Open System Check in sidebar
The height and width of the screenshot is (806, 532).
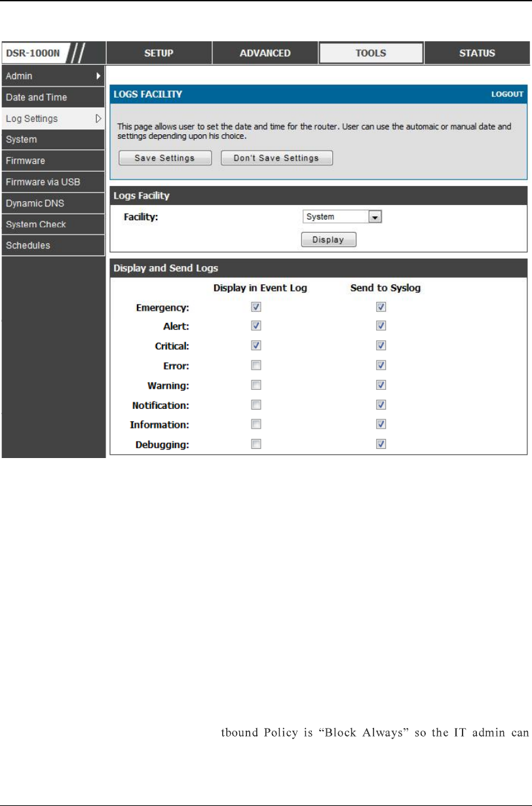pyautogui.click(x=52, y=224)
